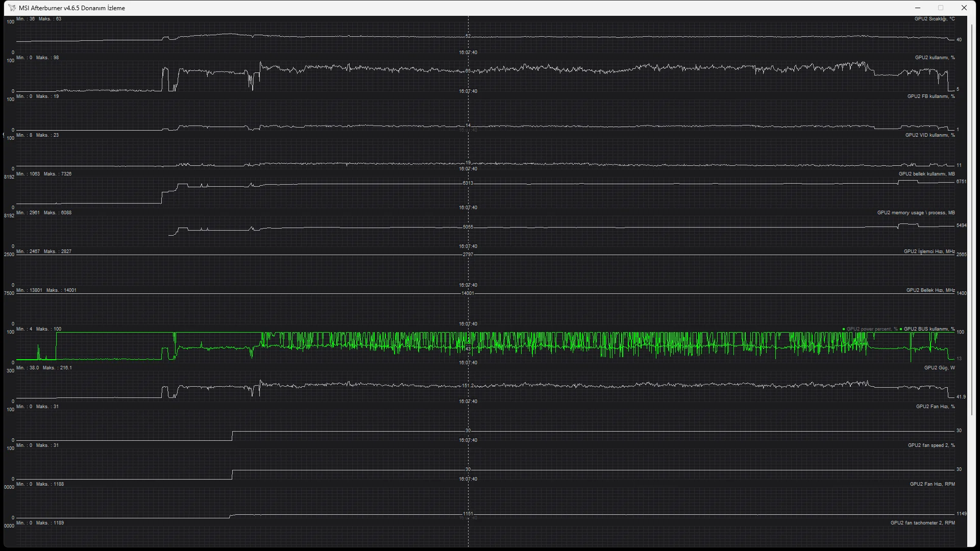Click the GPU2 Sıcaklığı, °C graph label
This screenshot has width=980, height=551.
(x=934, y=19)
